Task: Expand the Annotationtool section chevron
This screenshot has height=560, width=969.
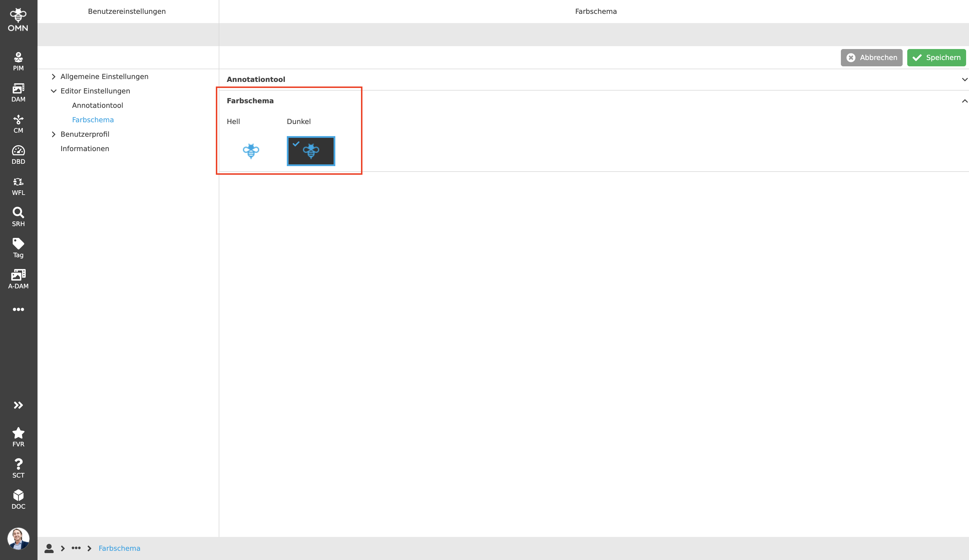Action: (x=964, y=80)
